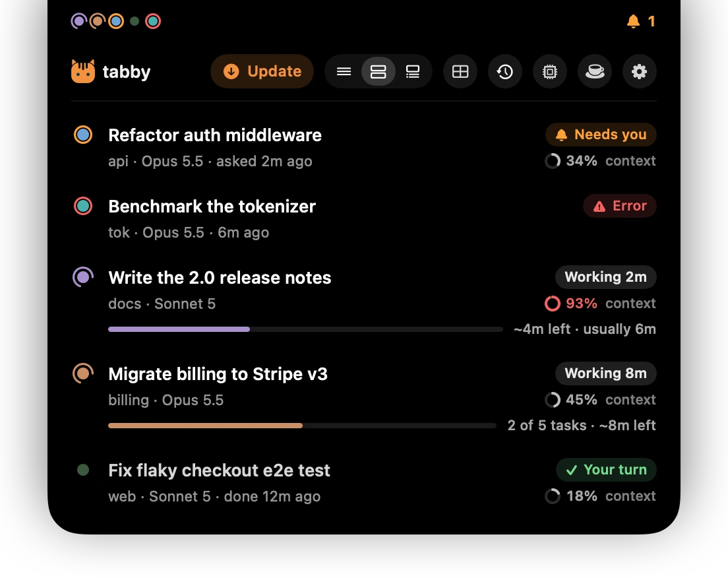Image resolution: width=728 pixels, height=582 pixels.
Task: Click tan status dot in top strip
Action: coord(98,21)
